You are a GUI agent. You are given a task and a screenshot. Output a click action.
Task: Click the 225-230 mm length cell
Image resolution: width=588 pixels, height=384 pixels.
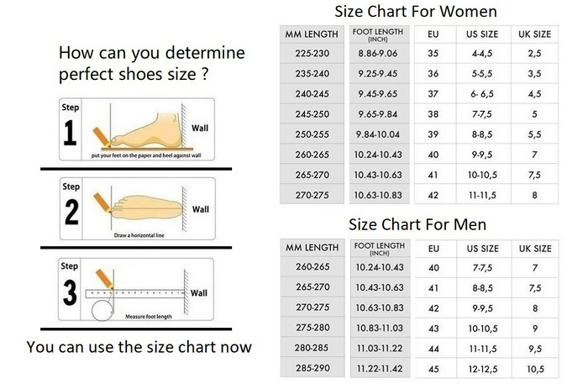pos(312,54)
